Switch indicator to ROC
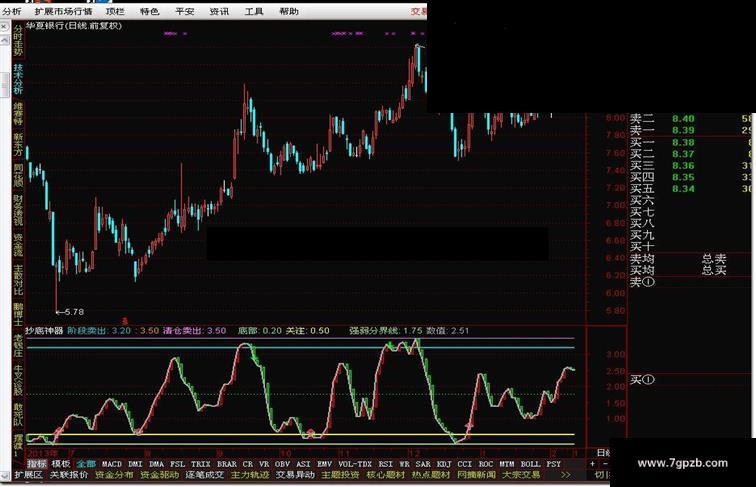Screen dimensions: 756x487 [486, 464]
